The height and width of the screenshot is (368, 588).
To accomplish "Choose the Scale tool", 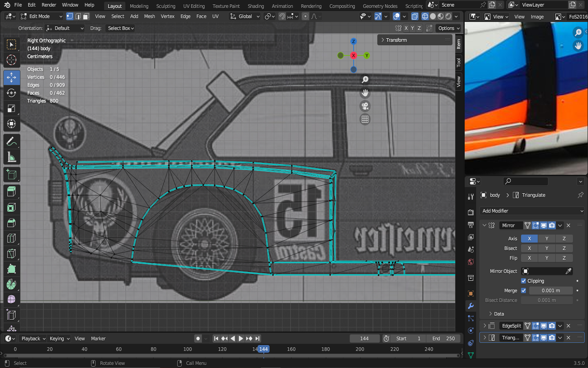I will click(x=11, y=108).
